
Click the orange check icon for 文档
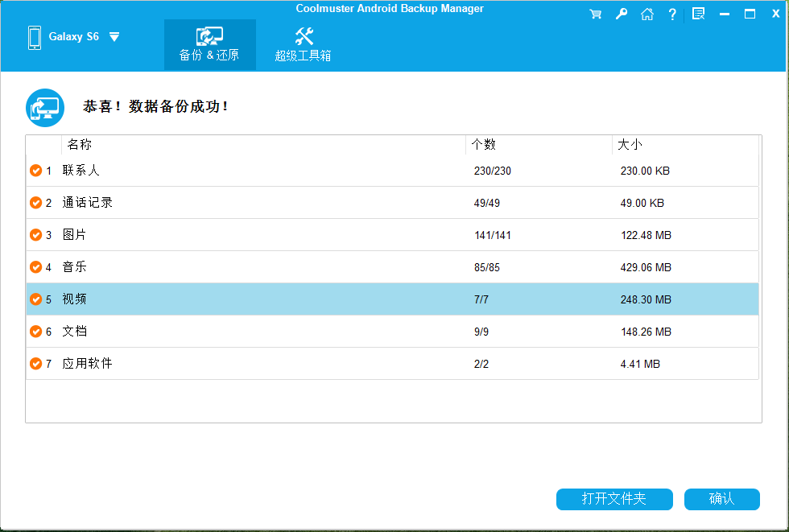pos(35,332)
